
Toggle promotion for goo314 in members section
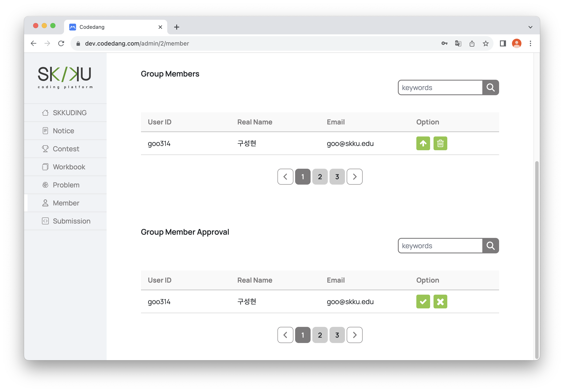pyautogui.click(x=423, y=143)
